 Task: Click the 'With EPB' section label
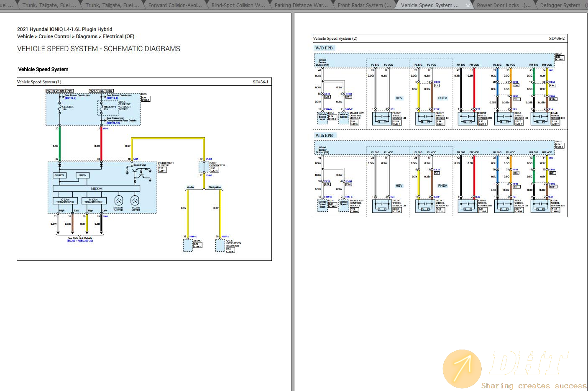324,135
